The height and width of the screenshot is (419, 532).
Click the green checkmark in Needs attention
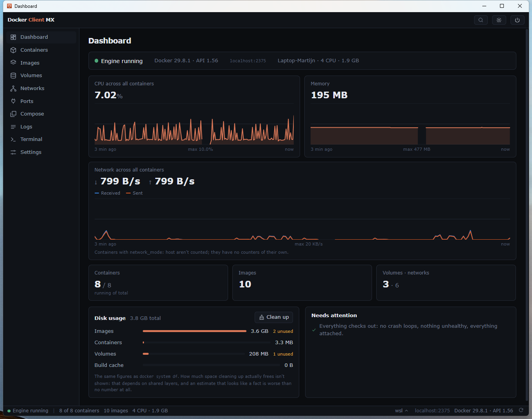(314, 330)
